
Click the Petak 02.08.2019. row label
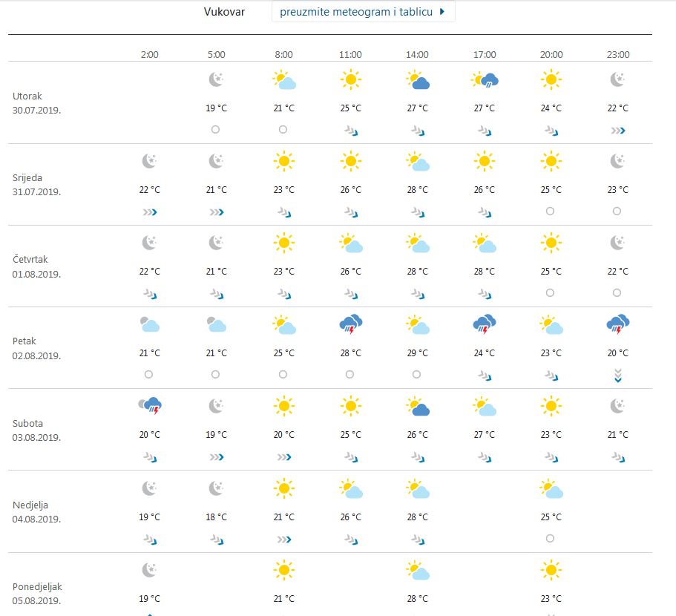click(x=37, y=348)
